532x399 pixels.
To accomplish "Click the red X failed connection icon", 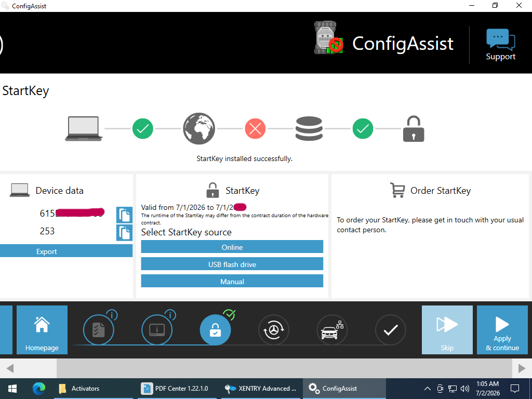I will click(x=255, y=129).
